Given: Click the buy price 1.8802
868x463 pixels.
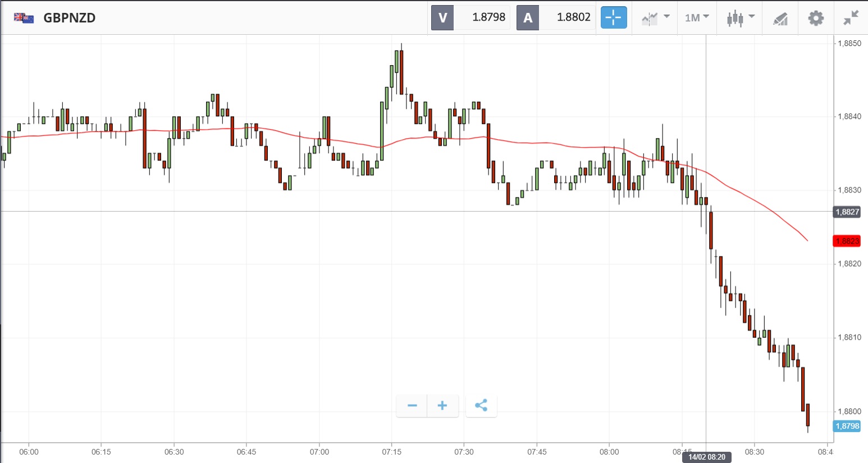Looking at the screenshot, I should pos(573,17).
